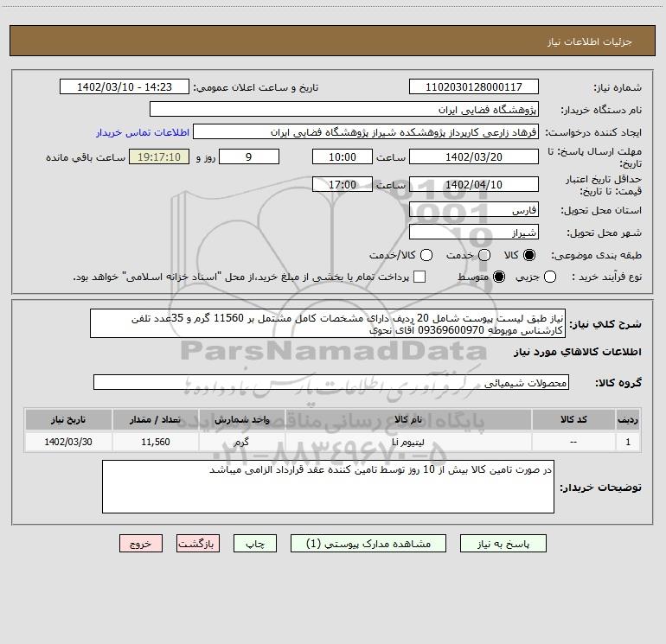Click the response deadline date 1402/03/20
The height and width of the screenshot is (644, 666).
click(x=474, y=156)
